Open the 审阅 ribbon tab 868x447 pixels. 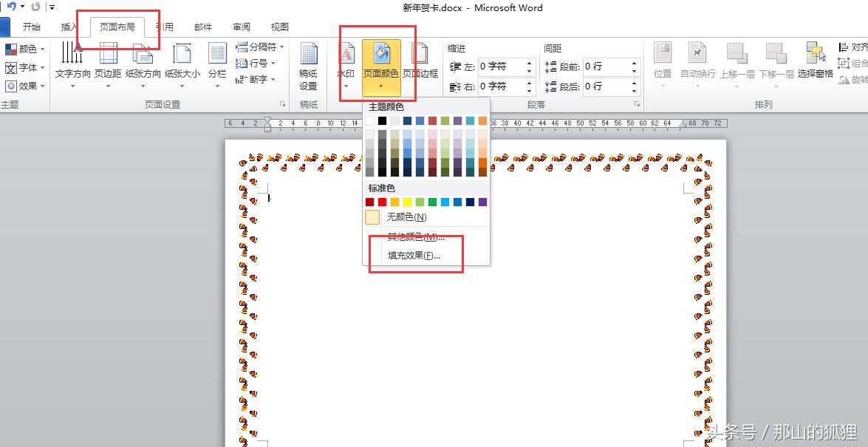[x=241, y=27]
